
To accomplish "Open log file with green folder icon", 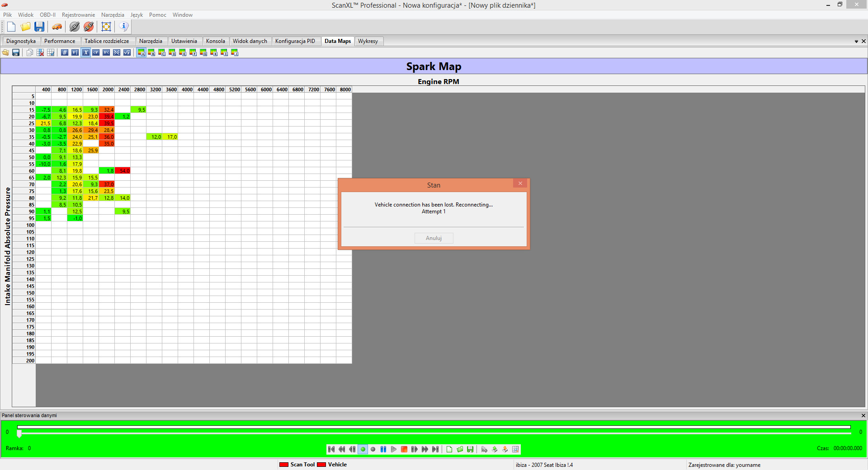I will (460, 449).
